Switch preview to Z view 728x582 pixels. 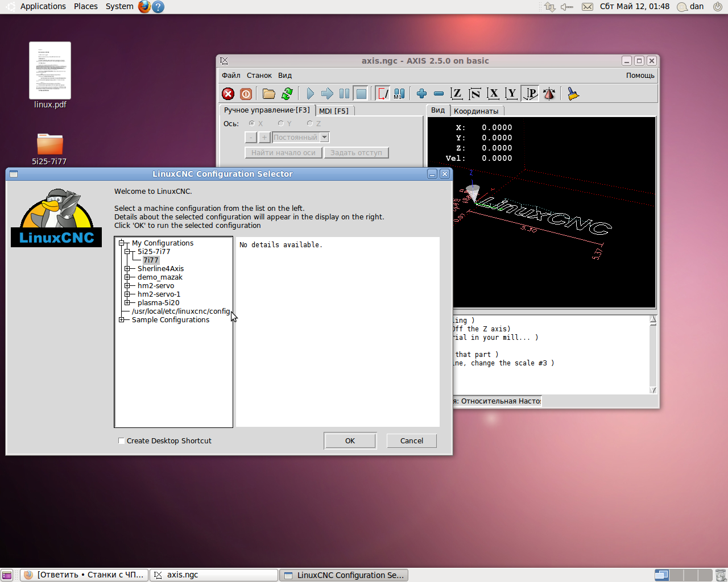456,94
